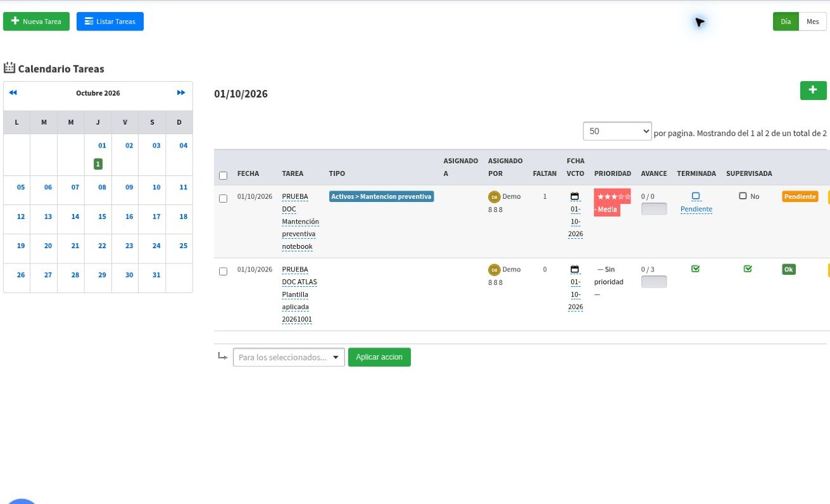Open due date calendar icon for ATLAS task
Screen dimensions: 830x504
point(575,269)
